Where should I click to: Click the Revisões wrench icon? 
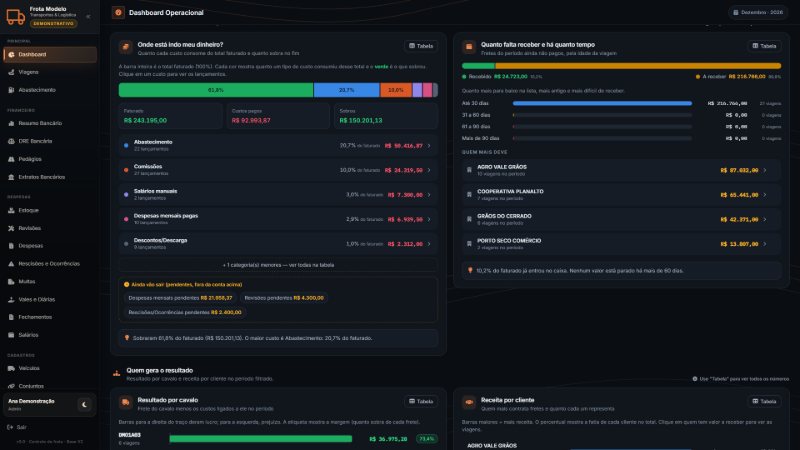coord(11,228)
